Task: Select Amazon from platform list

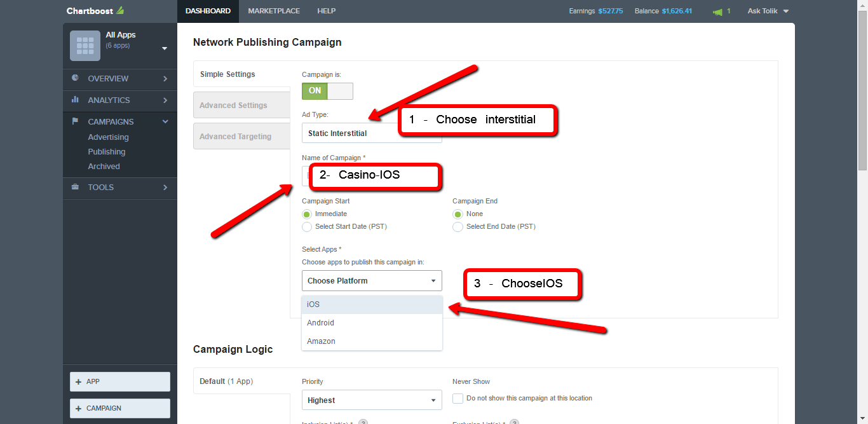Action: pyautogui.click(x=372, y=341)
